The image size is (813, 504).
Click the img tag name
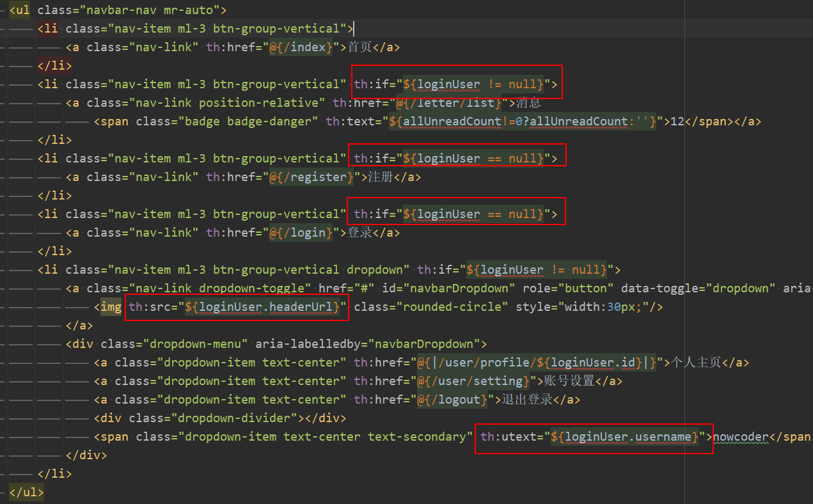(x=111, y=306)
